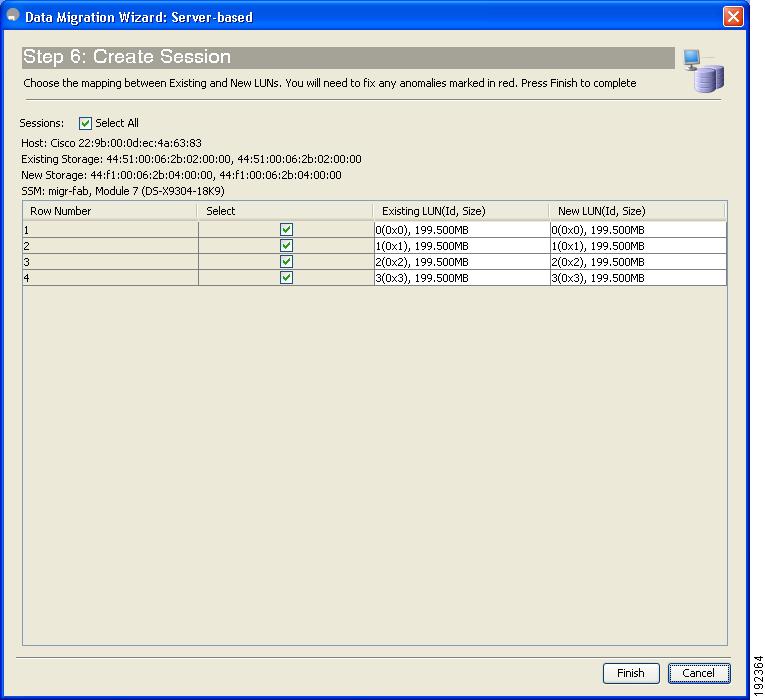Select New LUN cell 2(0x2), 199.500MB
This screenshot has height=700, width=765.
[638, 262]
